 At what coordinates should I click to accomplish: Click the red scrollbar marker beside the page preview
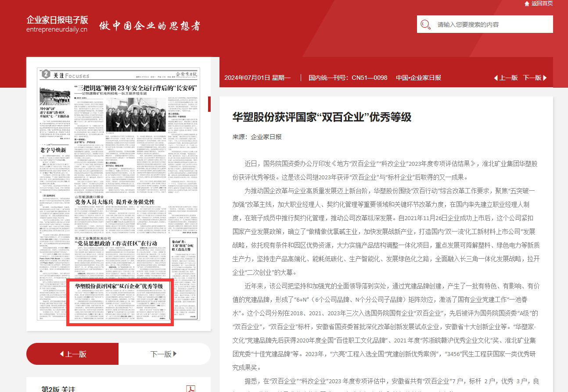tap(209, 104)
